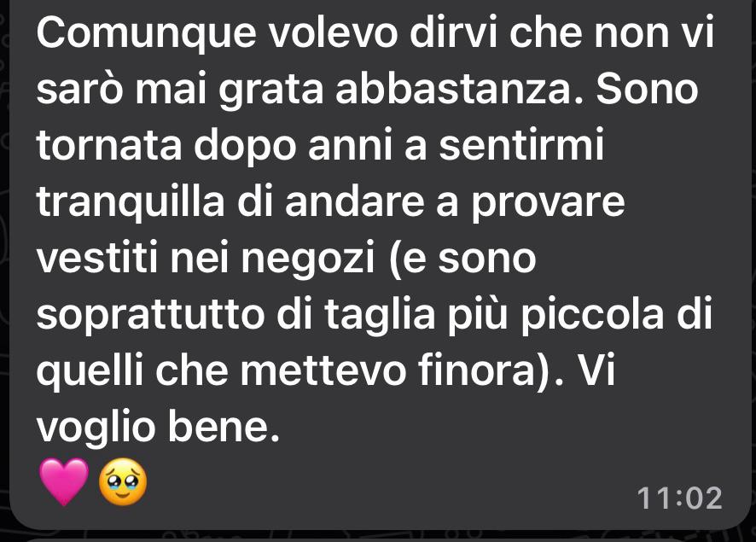Tap the word "provare" in the bubble
This screenshot has width=756, height=542.
[x=548, y=204]
